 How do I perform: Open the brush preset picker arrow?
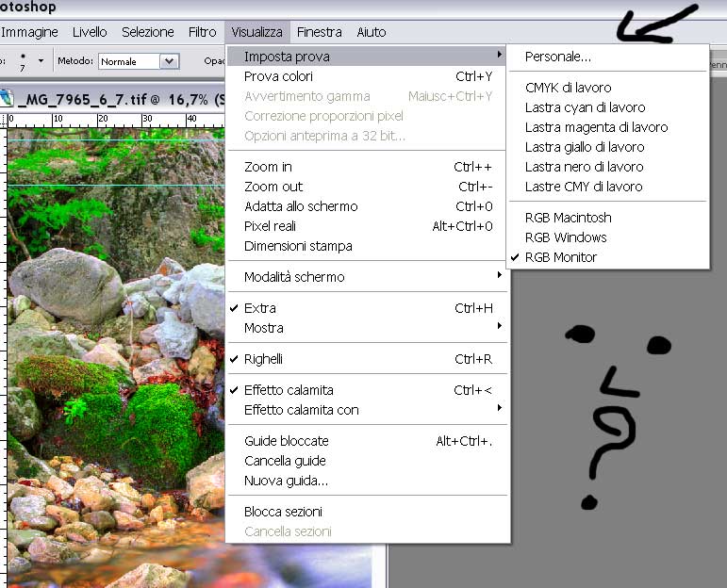click(41, 61)
